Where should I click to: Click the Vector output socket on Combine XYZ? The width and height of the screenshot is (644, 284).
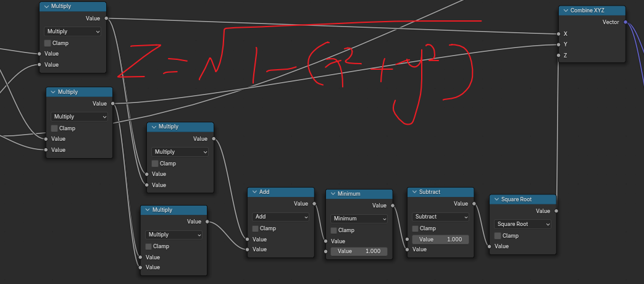point(625,22)
